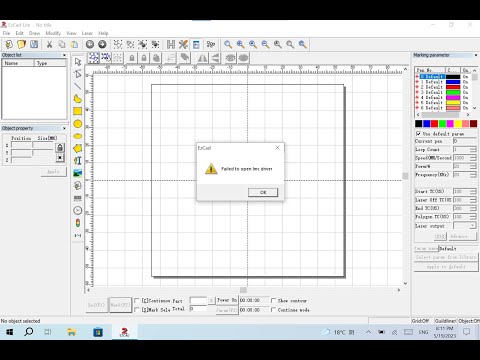480x360 pixels.
Task: Select the yellow Ellipse tool
Action: (78, 136)
